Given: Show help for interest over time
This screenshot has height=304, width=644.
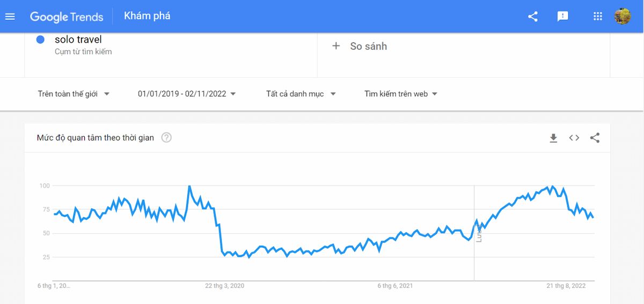Looking at the screenshot, I should click(x=166, y=138).
